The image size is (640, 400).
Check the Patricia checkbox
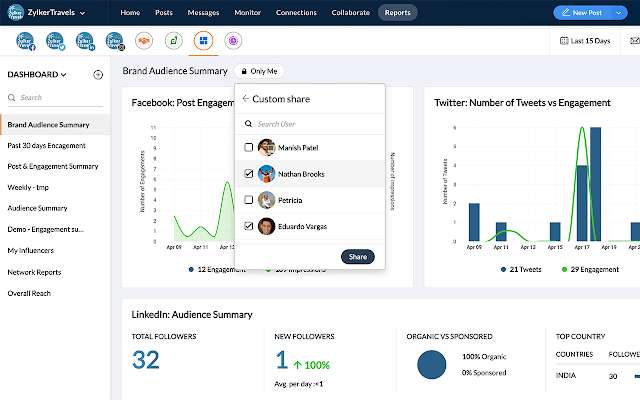(249, 200)
